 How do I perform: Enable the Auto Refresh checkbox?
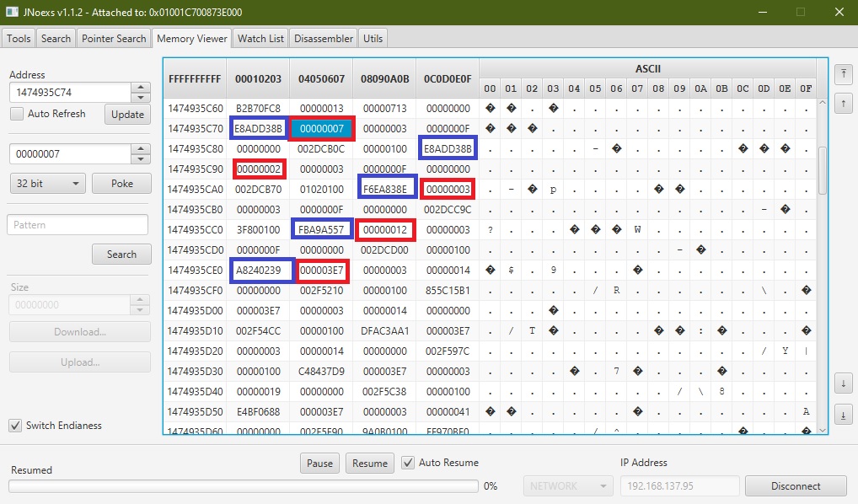pyautogui.click(x=17, y=114)
